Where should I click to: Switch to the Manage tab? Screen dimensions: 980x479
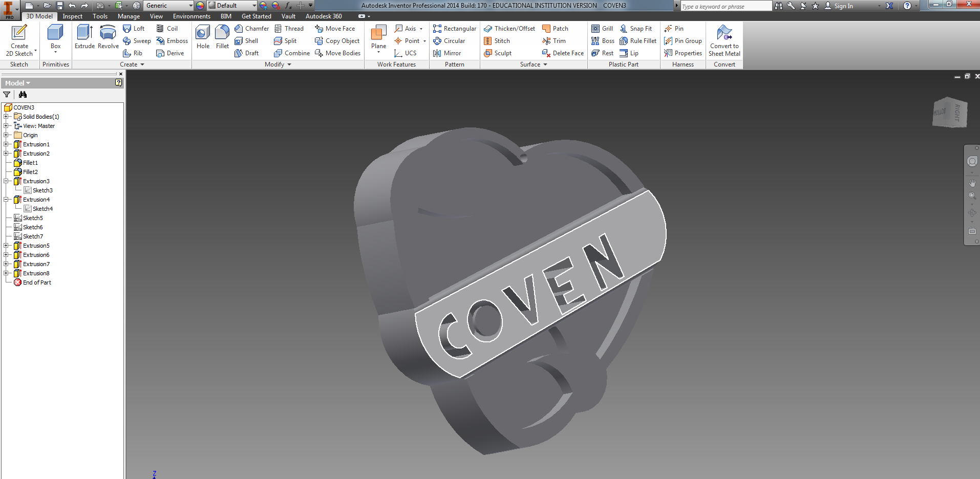129,16
